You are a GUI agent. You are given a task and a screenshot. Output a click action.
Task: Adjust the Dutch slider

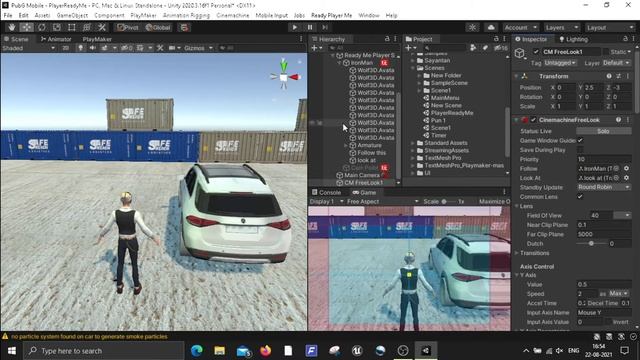coord(591,244)
